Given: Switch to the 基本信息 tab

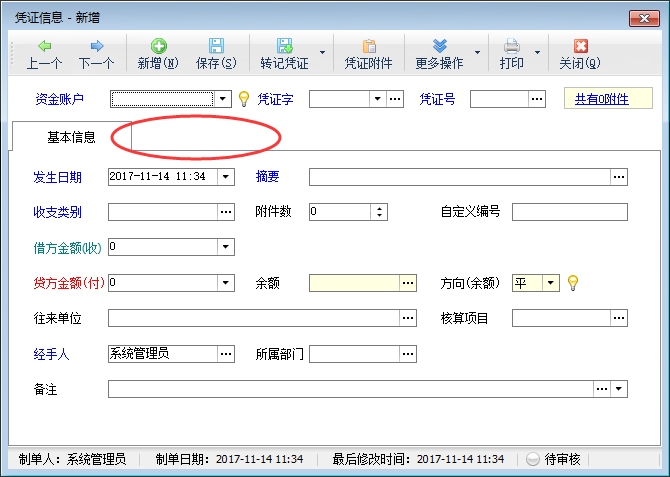Looking at the screenshot, I should [x=71, y=137].
